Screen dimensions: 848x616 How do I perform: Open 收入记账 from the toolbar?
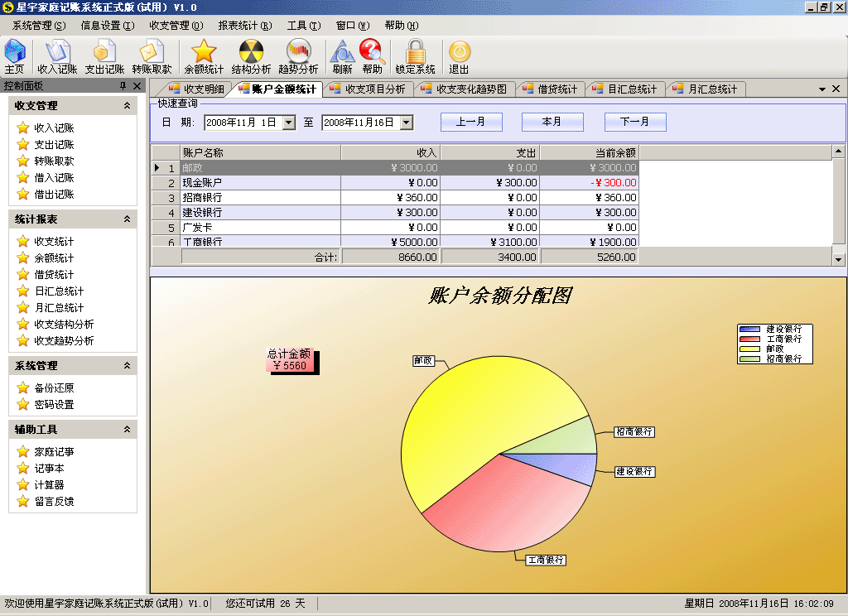(57, 56)
